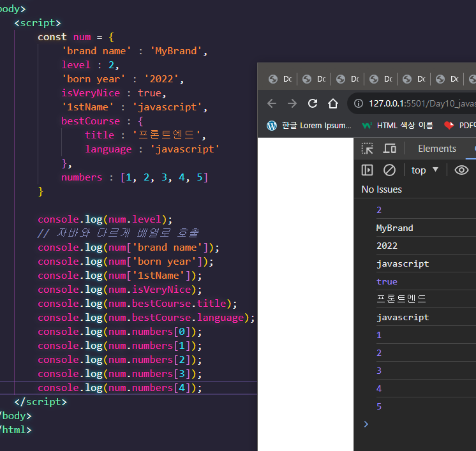The height and width of the screenshot is (451, 476).
Task: Select the sixth browser tab
Action: click(447, 79)
